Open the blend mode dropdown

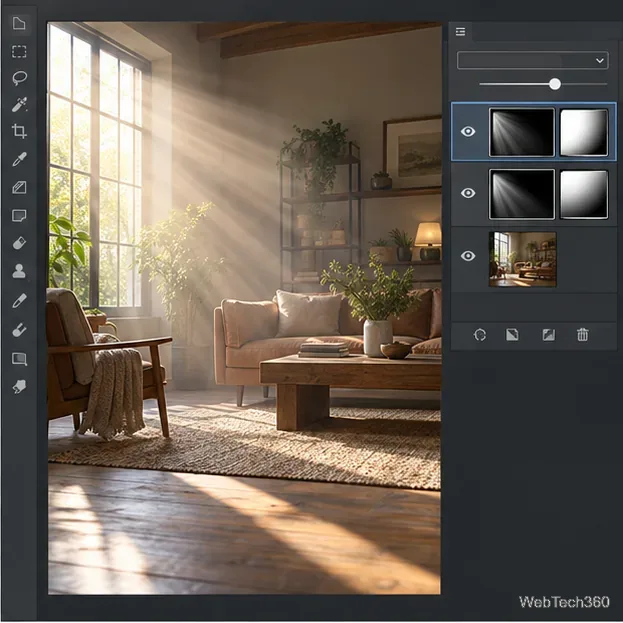(532, 60)
